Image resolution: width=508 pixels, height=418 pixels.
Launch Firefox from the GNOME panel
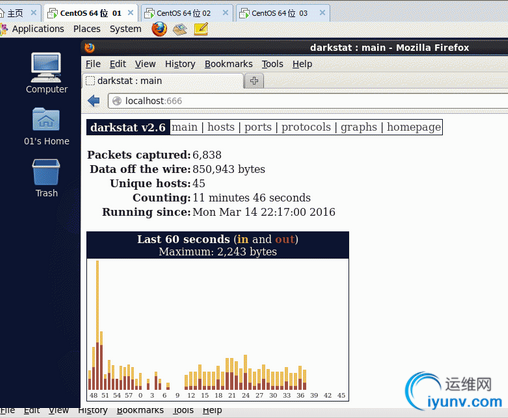159,29
